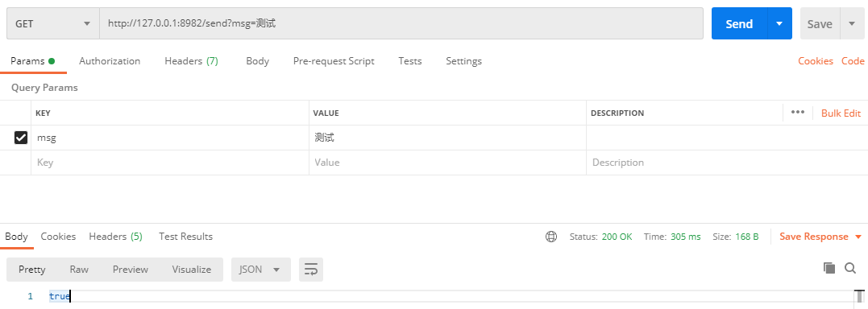Open the Cookies link
Screen dimensions: 868x309
pos(816,61)
